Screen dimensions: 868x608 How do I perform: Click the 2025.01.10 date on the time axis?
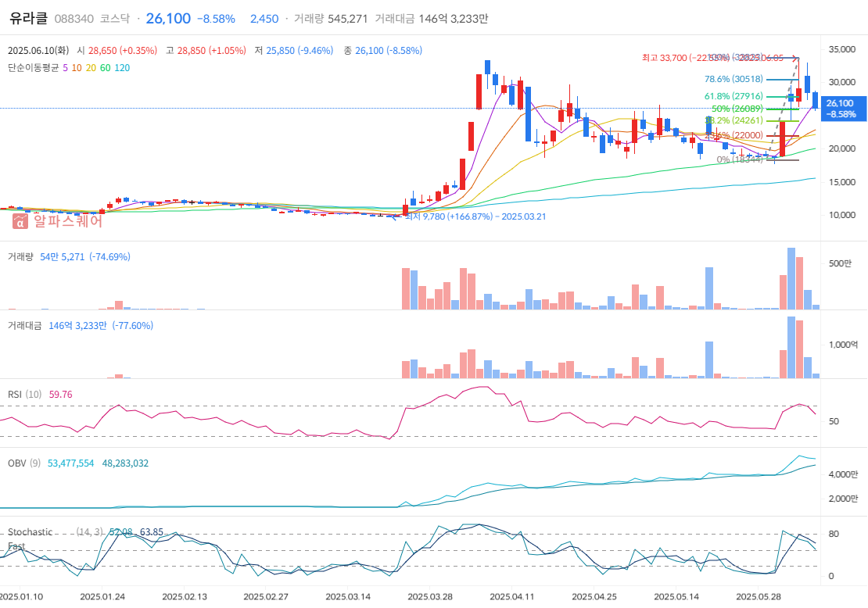click(21, 596)
